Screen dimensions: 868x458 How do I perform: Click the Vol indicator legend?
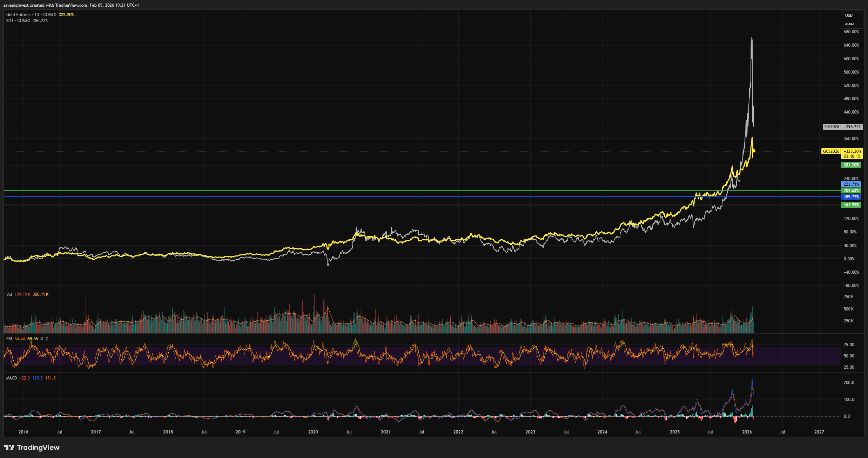(x=9, y=294)
